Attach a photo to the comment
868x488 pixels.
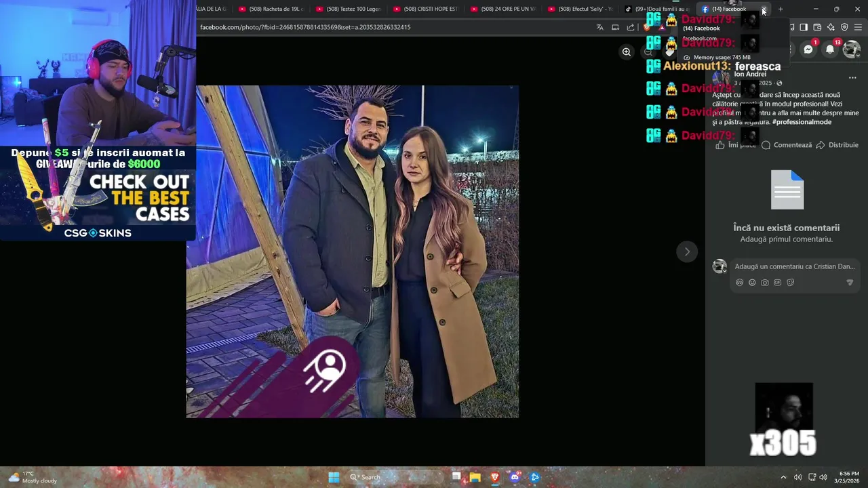[x=765, y=283]
